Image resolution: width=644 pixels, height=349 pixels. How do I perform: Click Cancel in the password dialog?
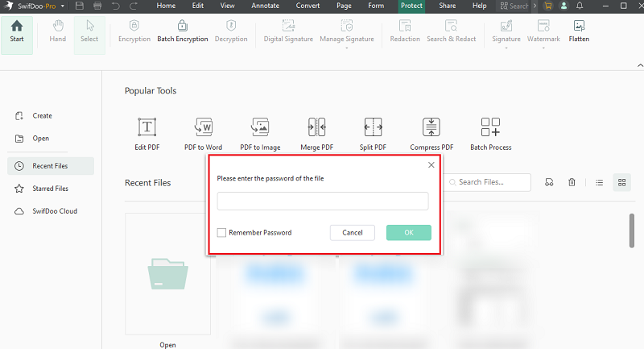coord(353,233)
